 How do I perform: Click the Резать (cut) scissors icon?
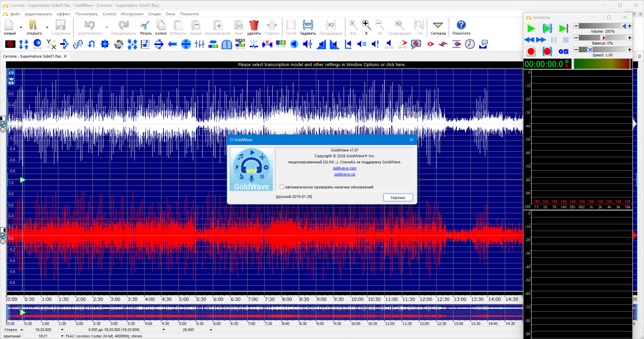click(x=145, y=25)
